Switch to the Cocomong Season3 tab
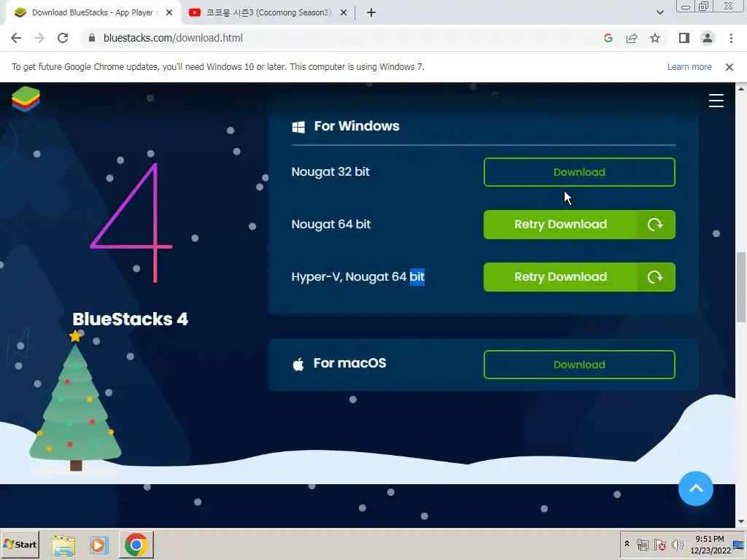This screenshot has width=747, height=560. (x=268, y=13)
